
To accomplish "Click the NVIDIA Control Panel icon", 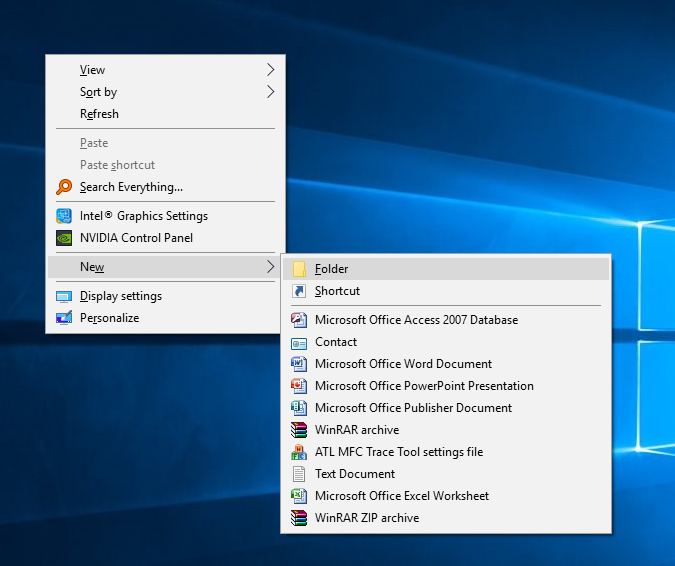I will point(64,238).
